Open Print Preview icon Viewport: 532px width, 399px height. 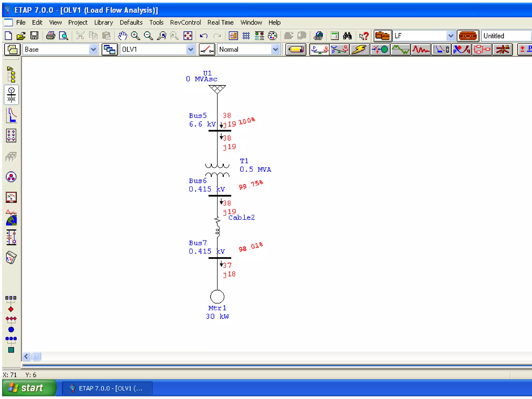(x=63, y=36)
